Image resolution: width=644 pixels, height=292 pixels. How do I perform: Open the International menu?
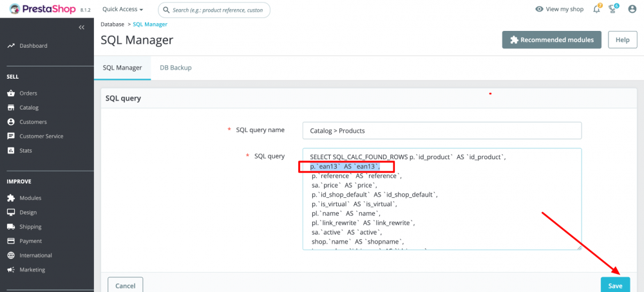[35, 255]
